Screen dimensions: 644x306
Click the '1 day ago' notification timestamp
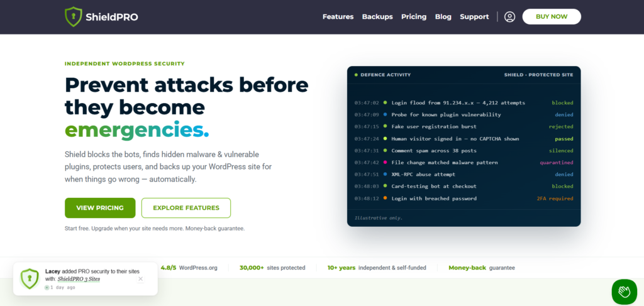point(62,288)
